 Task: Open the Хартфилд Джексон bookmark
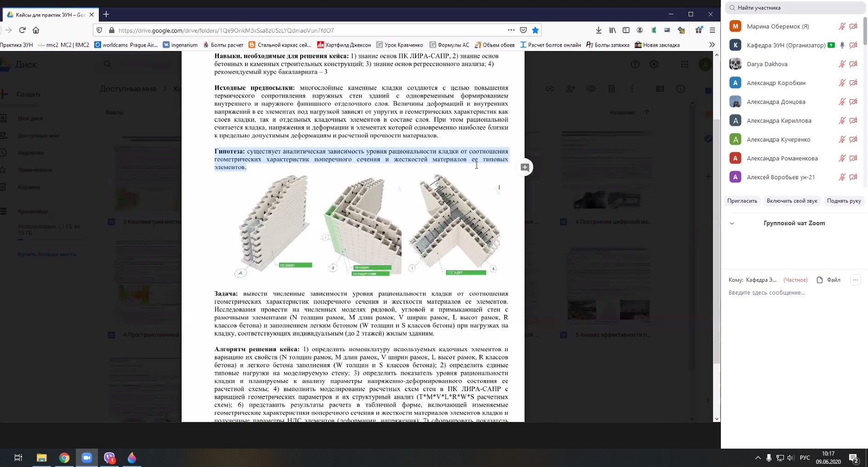pos(344,45)
